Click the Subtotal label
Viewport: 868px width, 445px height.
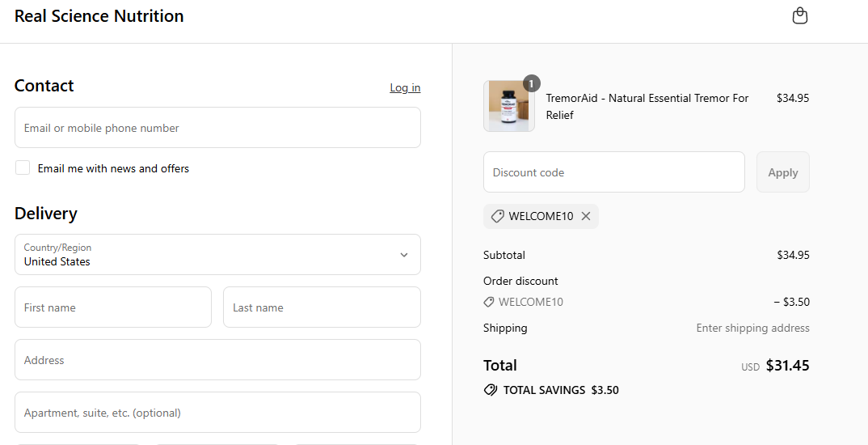click(504, 255)
